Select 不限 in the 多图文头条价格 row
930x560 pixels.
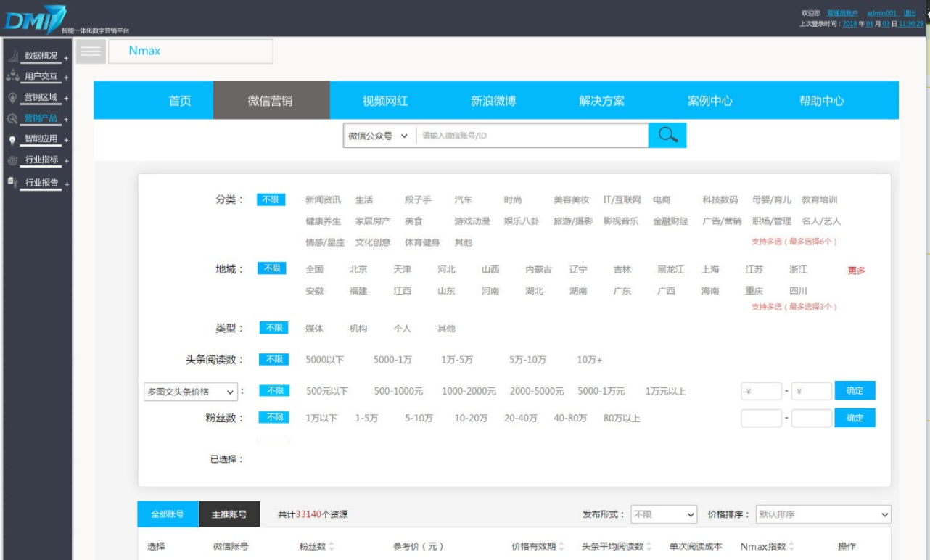[273, 391]
